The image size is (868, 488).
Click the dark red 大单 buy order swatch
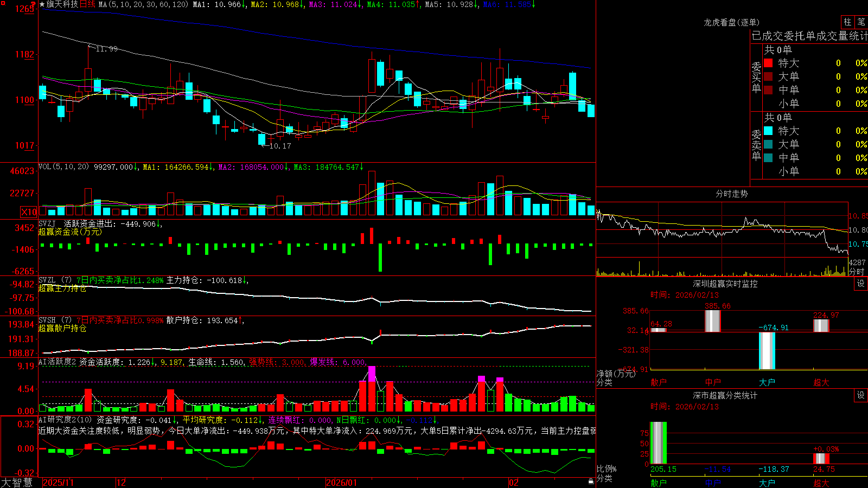tap(768, 76)
